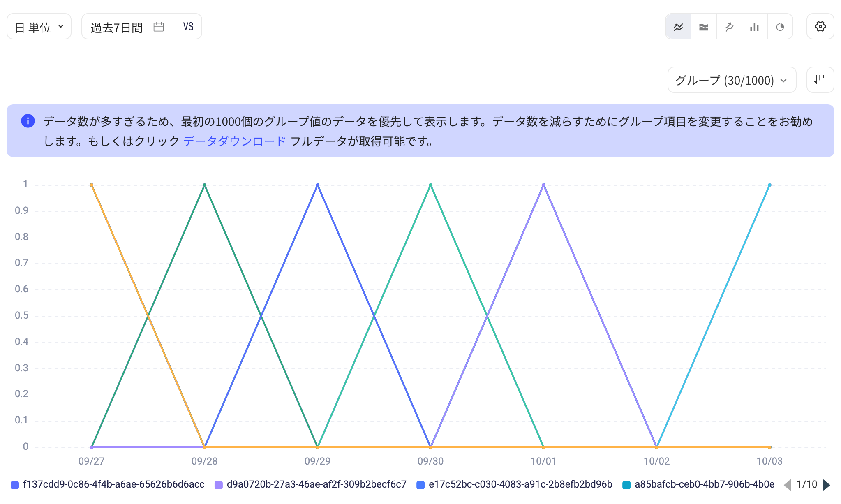841x504 pixels.
Task: Click the 0.5 y-axis label
Action: tap(21, 315)
